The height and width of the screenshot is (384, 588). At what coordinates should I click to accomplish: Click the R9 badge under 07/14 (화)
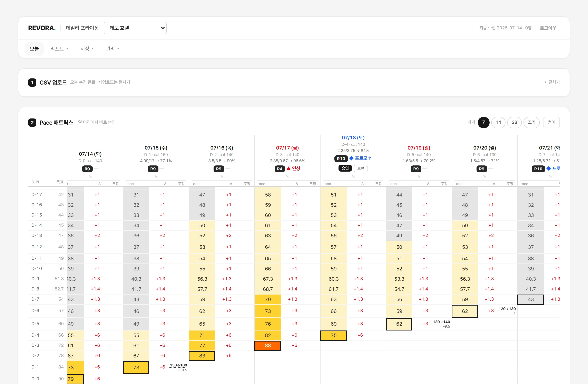(x=87, y=169)
